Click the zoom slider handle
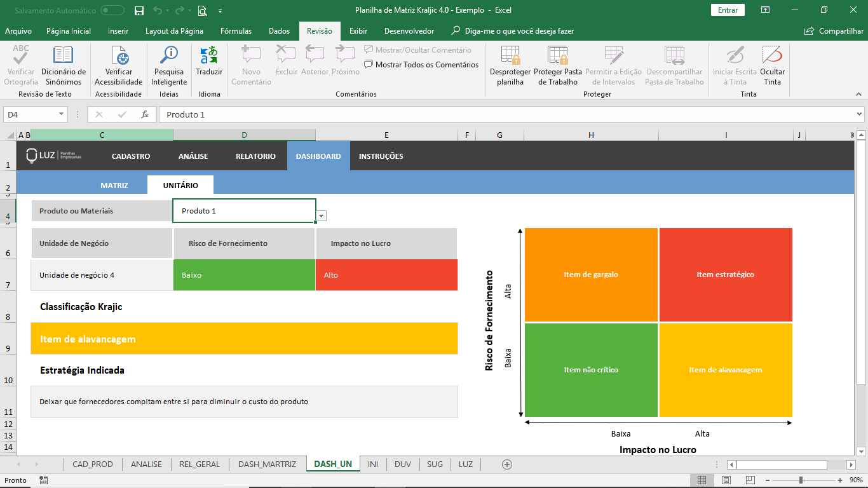This screenshot has height=488, width=868. click(801, 480)
